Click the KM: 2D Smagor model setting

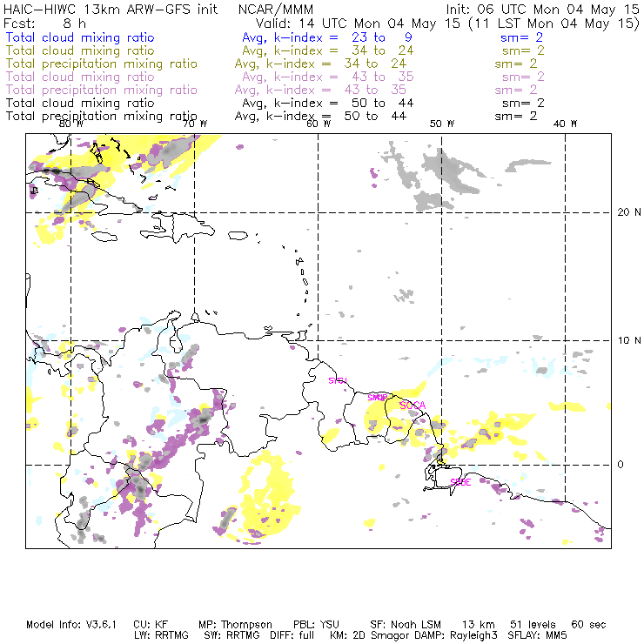click(368, 635)
